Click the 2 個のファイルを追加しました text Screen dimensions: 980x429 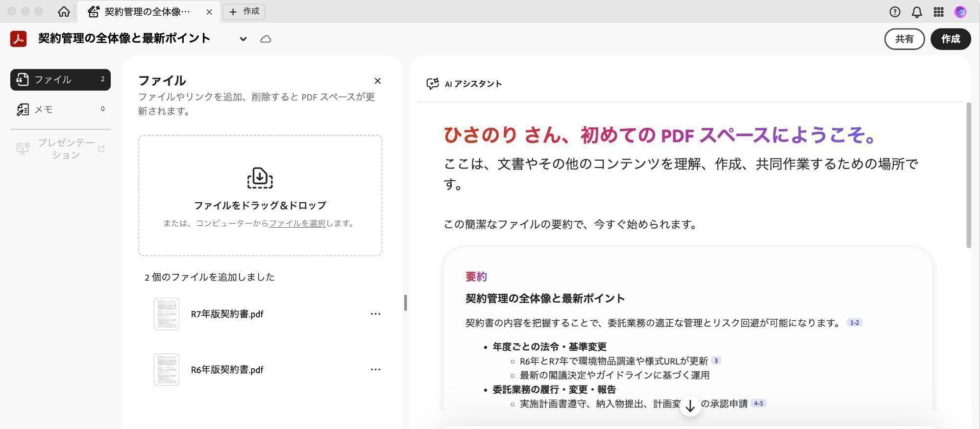(209, 277)
